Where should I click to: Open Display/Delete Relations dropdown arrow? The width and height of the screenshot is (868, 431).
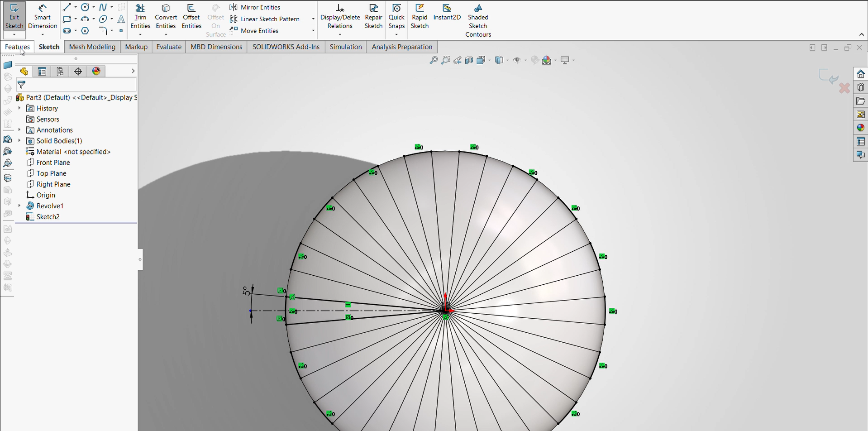click(340, 35)
